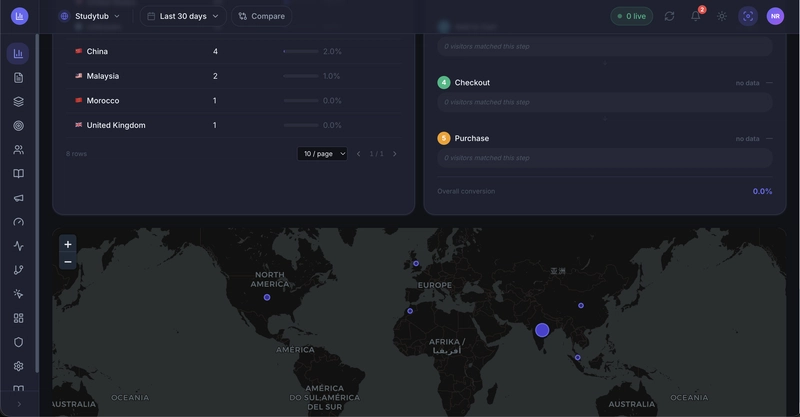Open the users group sidebar icon
800x417 pixels.
tap(18, 150)
